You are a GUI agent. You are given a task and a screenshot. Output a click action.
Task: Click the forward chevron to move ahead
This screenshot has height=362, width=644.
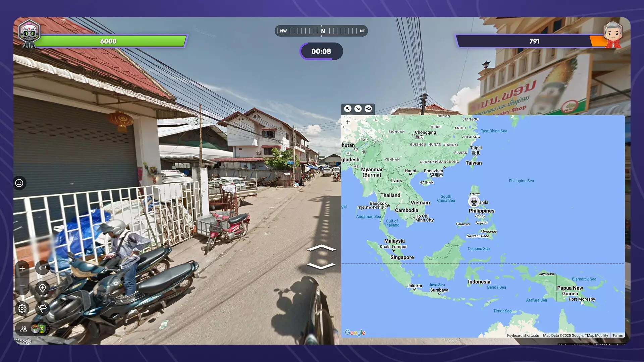tap(321, 249)
